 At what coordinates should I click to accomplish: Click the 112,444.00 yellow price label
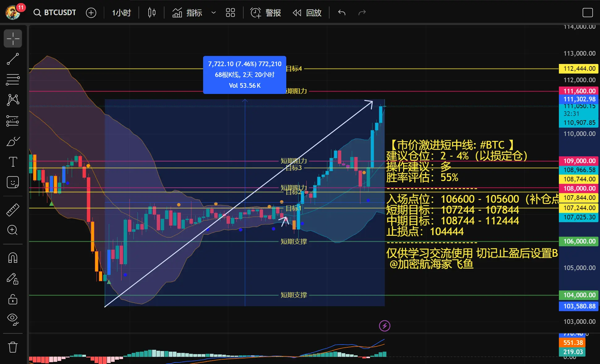579,69
